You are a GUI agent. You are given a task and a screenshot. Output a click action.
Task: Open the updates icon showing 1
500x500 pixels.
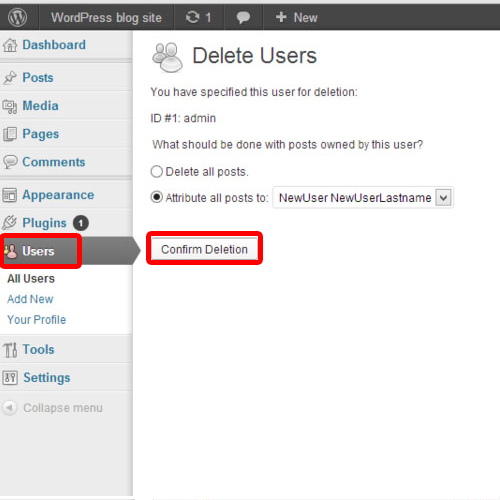pos(199,17)
